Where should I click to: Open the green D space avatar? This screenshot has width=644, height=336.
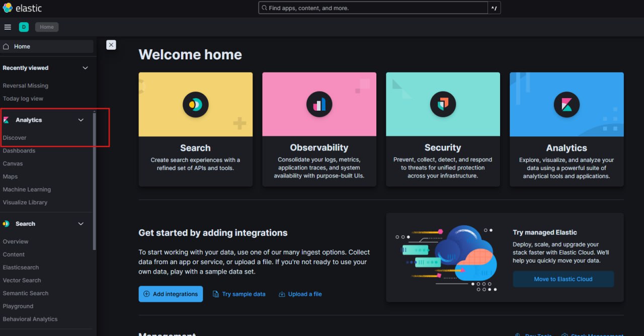pos(24,27)
